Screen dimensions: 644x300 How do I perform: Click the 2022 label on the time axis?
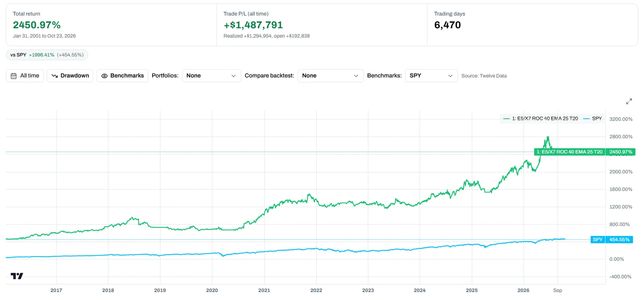point(316,290)
